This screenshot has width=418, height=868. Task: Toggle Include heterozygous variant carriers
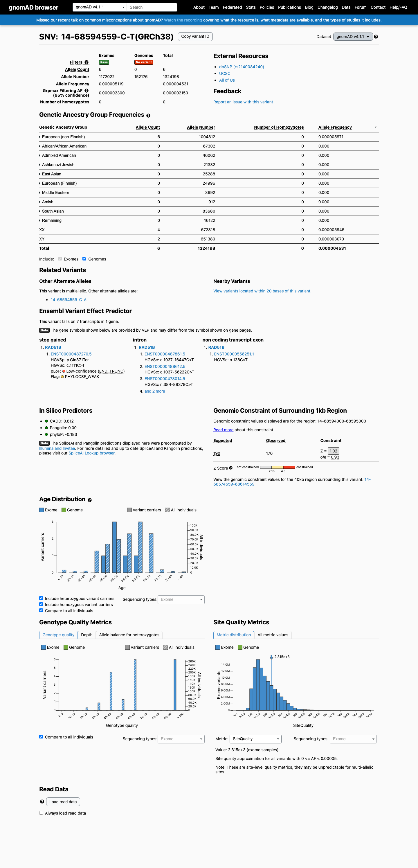[x=41, y=598]
